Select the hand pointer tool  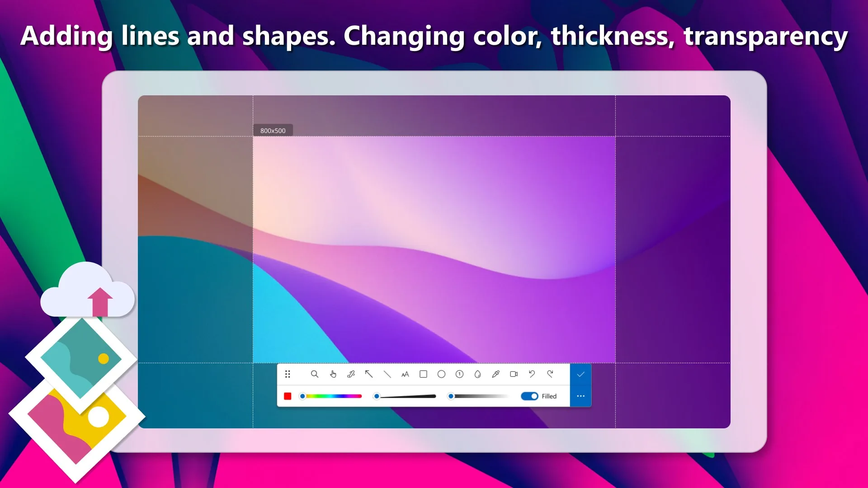point(333,374)
